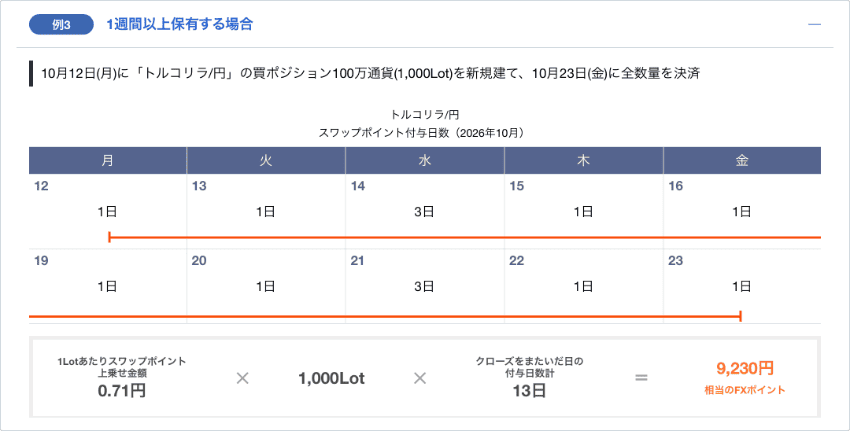
Task: Select the date 22 in the calendar
Action: pos(517,261)
